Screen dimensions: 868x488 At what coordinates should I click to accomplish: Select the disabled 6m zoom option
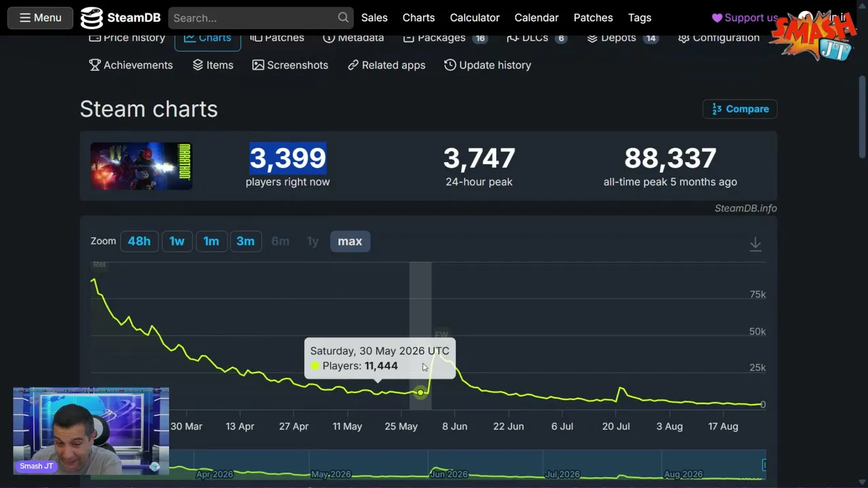tap(280, 241)
